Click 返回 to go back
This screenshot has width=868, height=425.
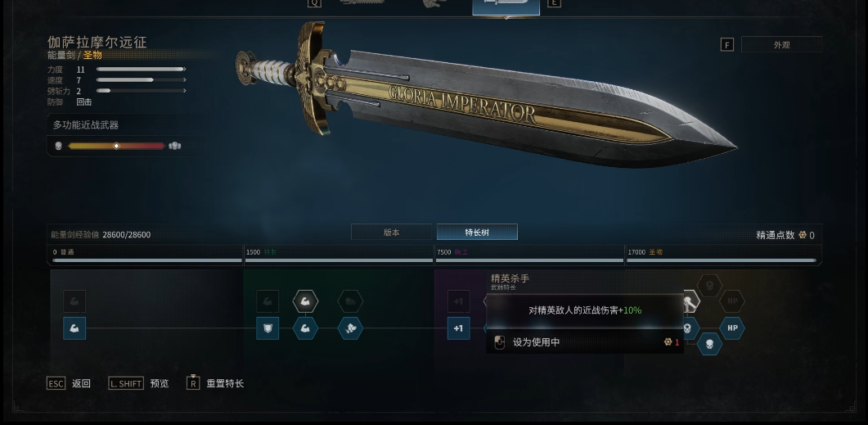tap(81, 383)
